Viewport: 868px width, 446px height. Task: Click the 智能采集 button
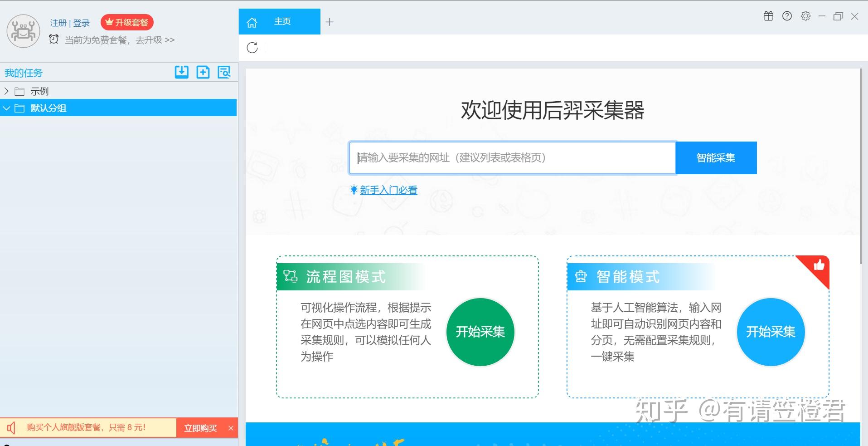click(716, 158)
